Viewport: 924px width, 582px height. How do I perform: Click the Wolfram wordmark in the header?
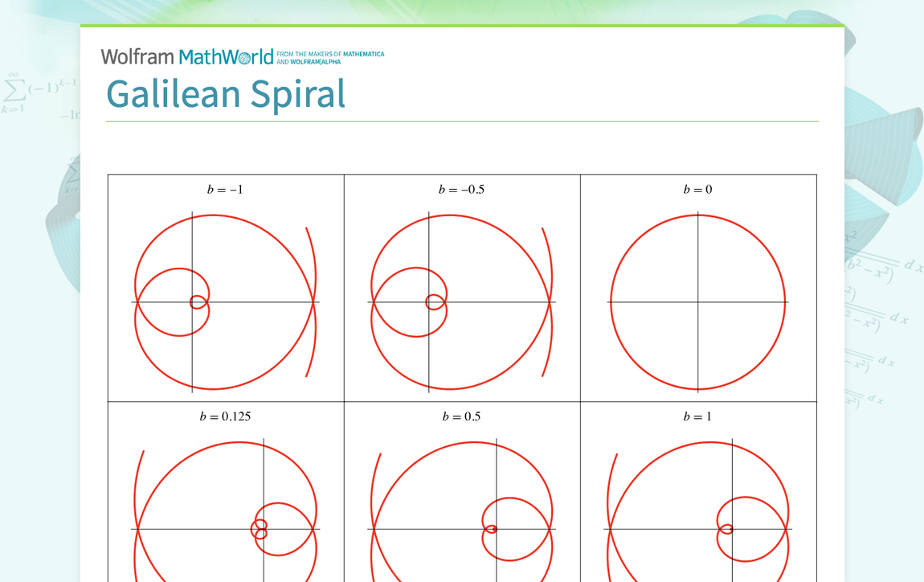137,56
